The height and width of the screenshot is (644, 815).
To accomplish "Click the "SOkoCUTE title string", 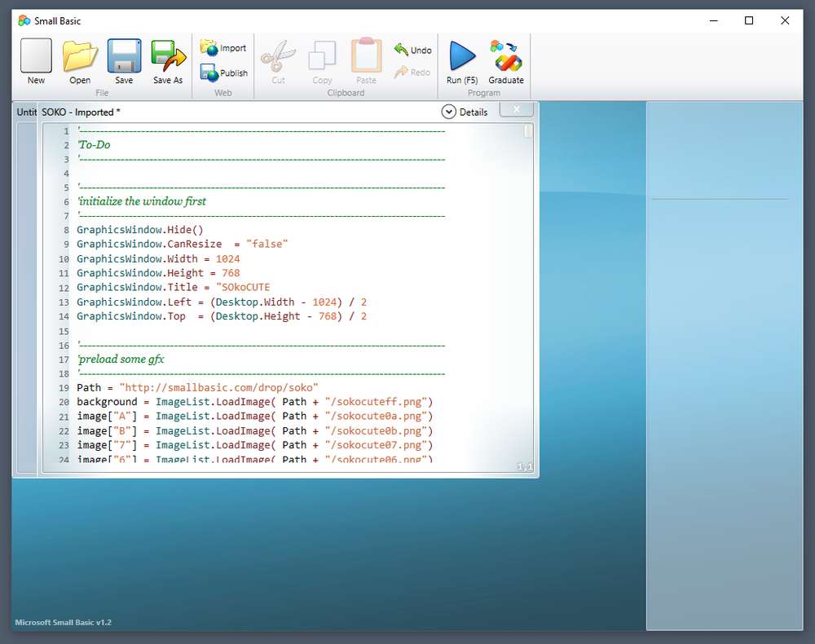I will coord(243,288).
